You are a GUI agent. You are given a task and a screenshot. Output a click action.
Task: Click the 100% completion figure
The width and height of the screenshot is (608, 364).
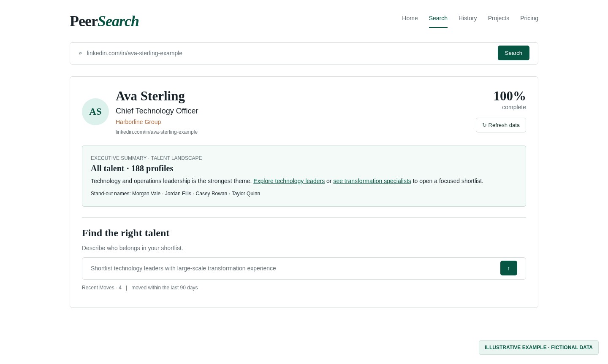(x=510, y=96)
